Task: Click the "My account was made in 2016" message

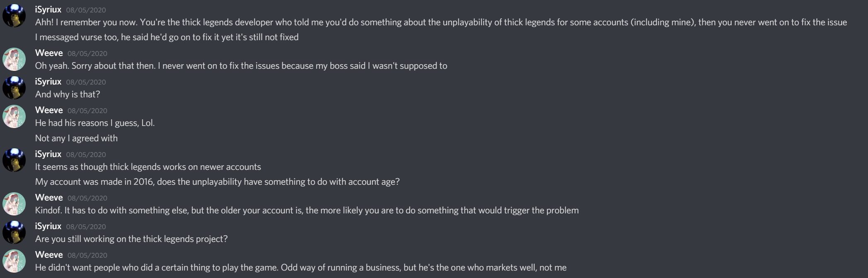Action: [x=217, y=182]
